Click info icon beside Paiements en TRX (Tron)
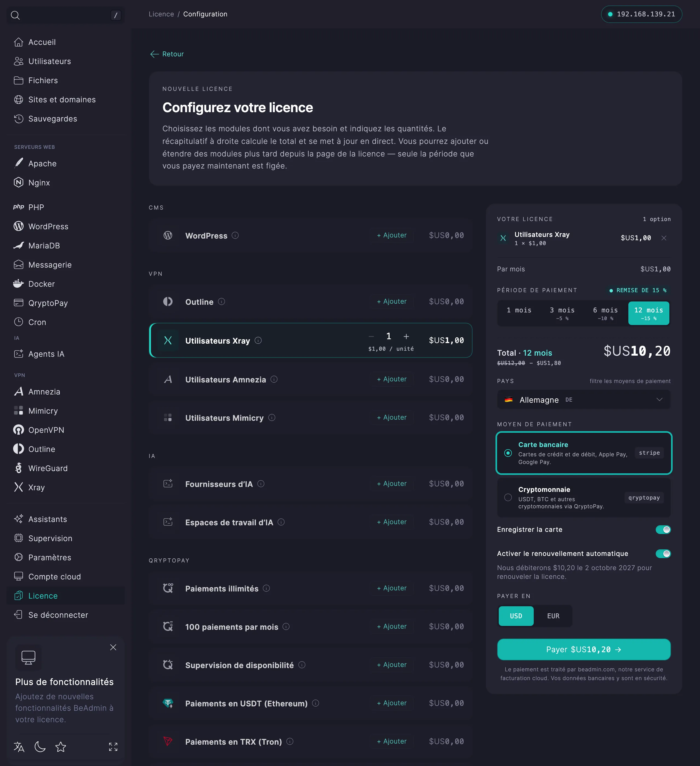The width and height of the screenshot is (700, 766). [290, 741]
